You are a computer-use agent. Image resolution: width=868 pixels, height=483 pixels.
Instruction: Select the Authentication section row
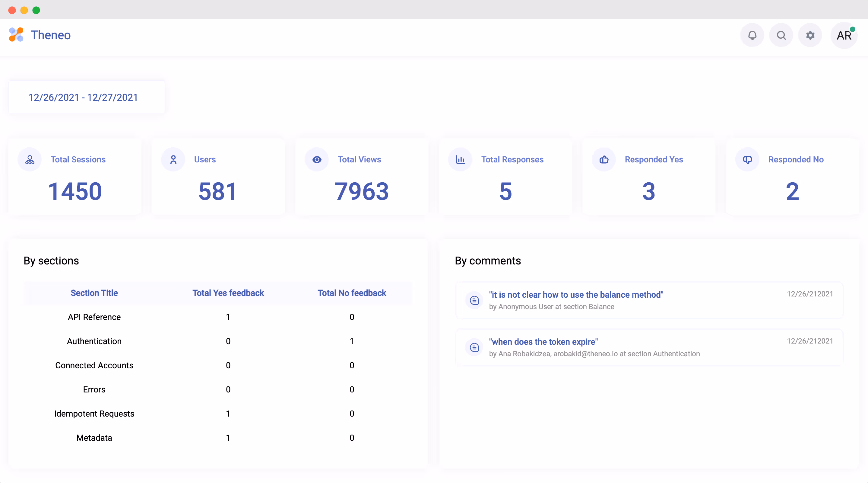pos(94,341)
